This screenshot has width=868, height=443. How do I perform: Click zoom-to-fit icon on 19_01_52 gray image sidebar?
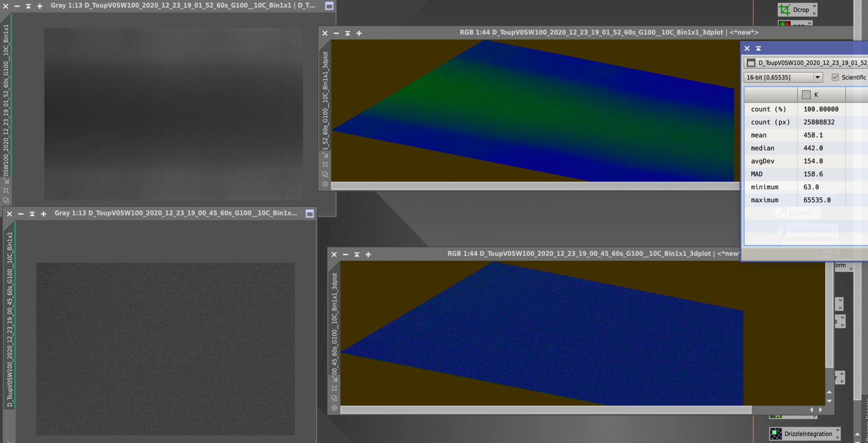(x=6, y=190)
